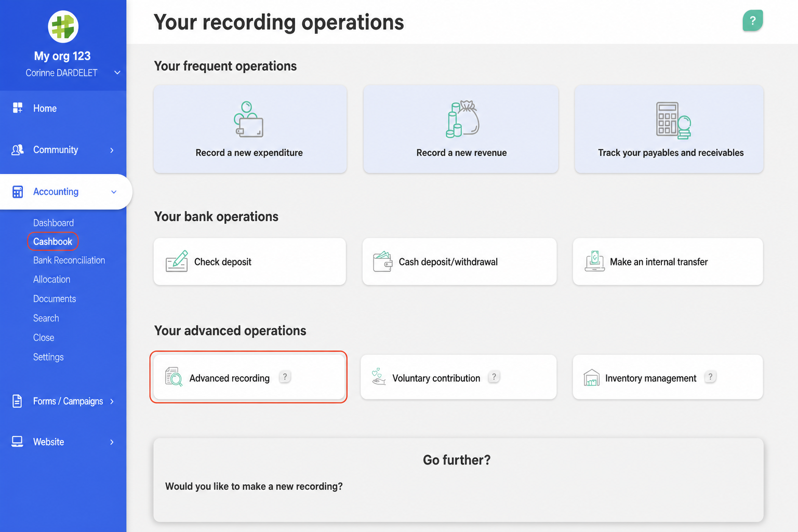Click the Your recording operations heading
Image resolution: width=798 pixels, height=532 pixels.
pyautogui.click(x=279, y=22)
